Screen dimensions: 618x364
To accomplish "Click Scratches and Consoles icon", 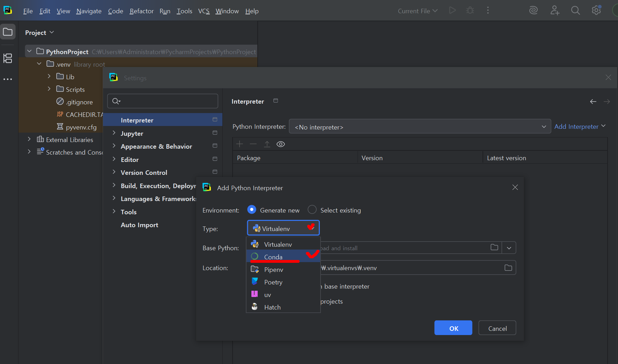I will click(40, 151).
